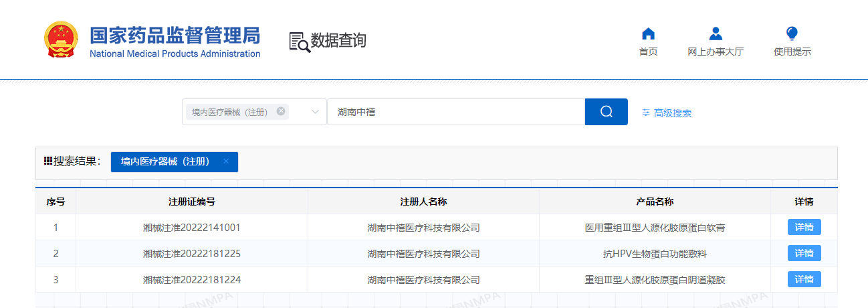Screen dimensions: 868x308
Task: Click the search field containing 湖南中禧
Action: pos(455,112)
